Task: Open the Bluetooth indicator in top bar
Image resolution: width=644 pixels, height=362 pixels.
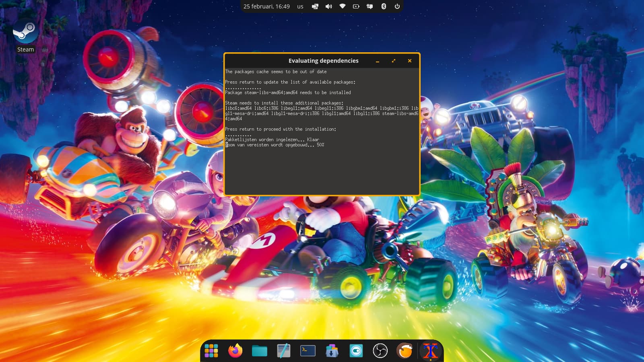Action: point(384,6)
